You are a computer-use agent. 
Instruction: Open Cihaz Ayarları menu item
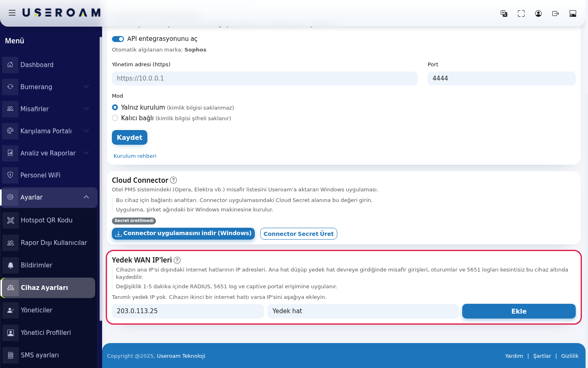49,288
